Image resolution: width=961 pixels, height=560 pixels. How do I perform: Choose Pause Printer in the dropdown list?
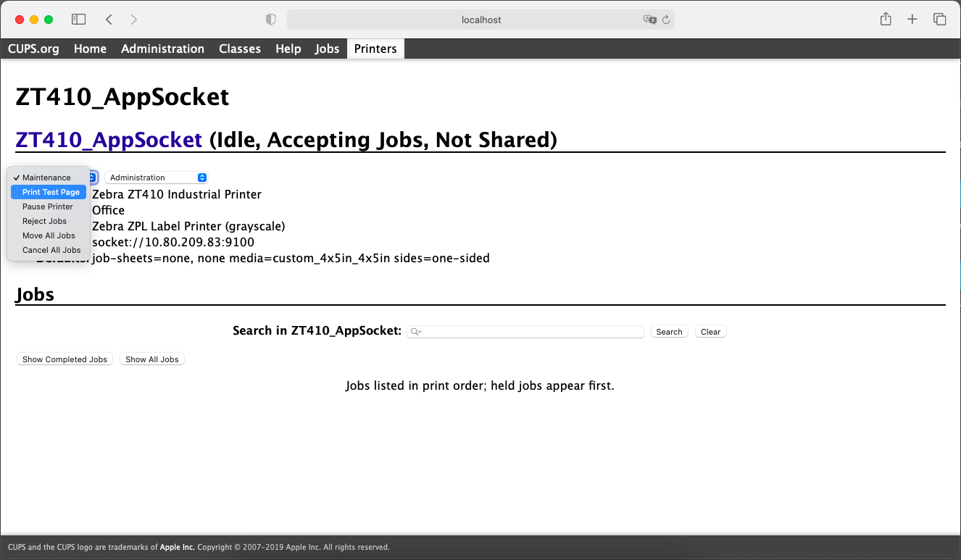48,206
